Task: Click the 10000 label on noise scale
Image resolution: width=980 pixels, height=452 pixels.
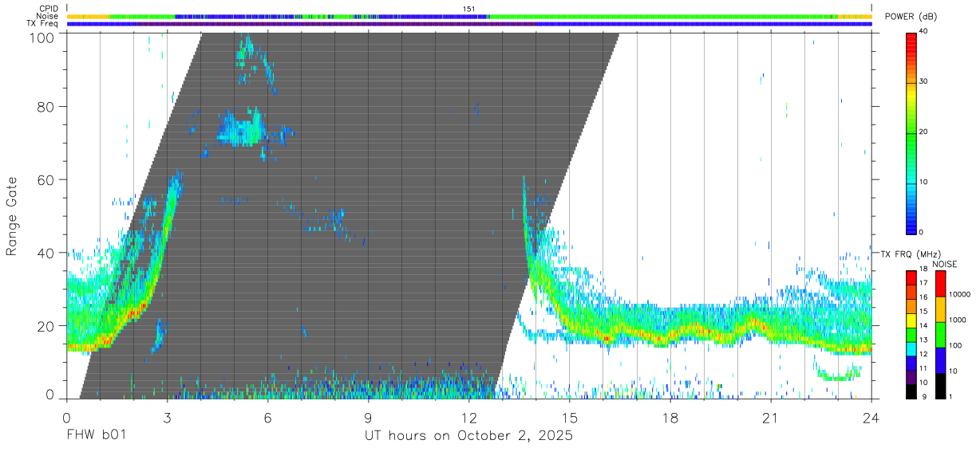Action: pyautogui.click(x=960, y=294)
